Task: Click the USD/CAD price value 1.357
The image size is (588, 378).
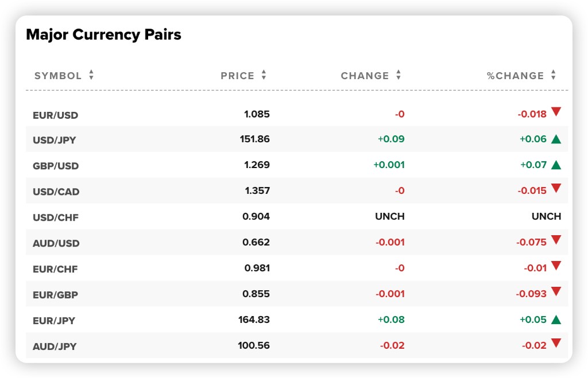Action: 257,190
